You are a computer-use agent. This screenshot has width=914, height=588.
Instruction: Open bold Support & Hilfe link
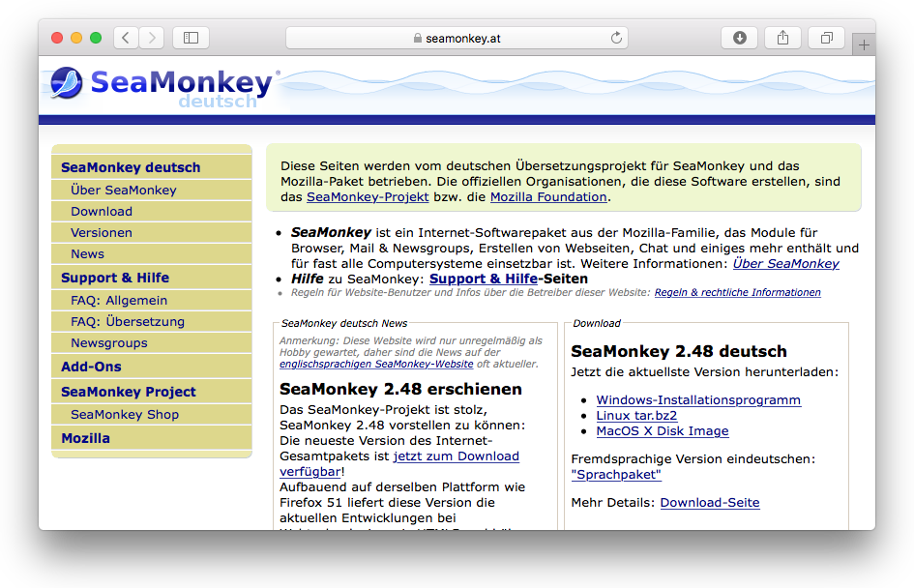click(x=484, y=279)
